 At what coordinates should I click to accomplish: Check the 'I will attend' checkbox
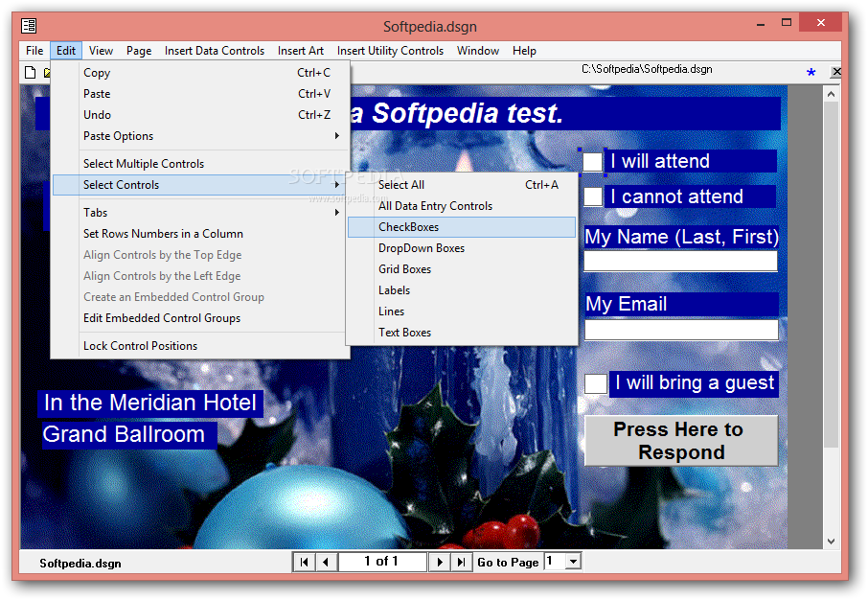[592, 162]
